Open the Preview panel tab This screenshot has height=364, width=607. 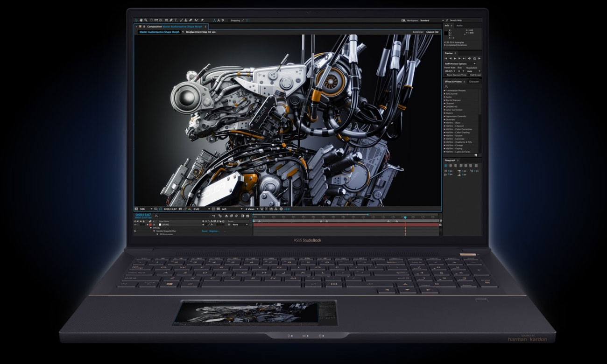coord(449,53)
